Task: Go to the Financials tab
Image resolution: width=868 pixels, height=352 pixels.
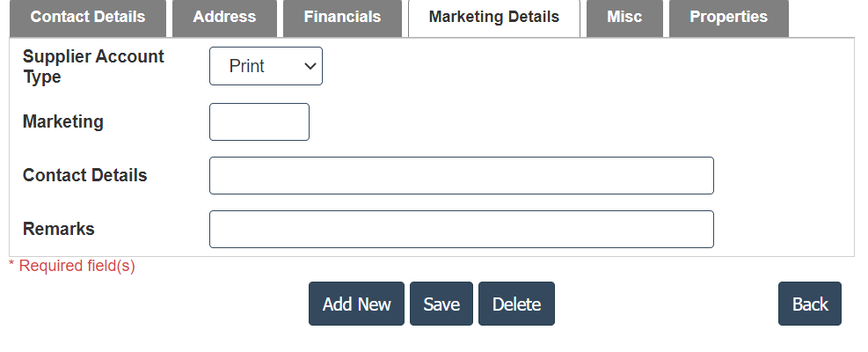Action: point(342,18)
